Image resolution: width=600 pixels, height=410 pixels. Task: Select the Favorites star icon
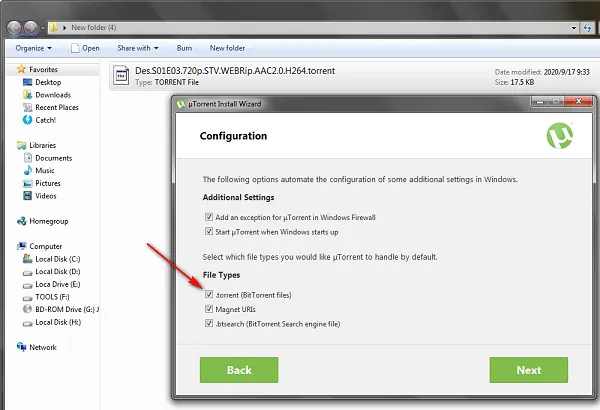(21, 69)
